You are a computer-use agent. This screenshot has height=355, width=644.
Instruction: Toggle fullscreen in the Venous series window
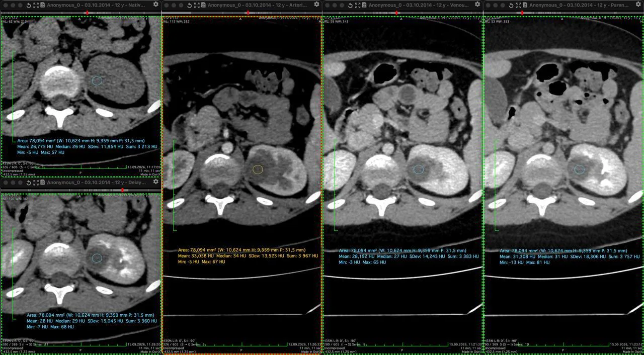pos(358,5)
